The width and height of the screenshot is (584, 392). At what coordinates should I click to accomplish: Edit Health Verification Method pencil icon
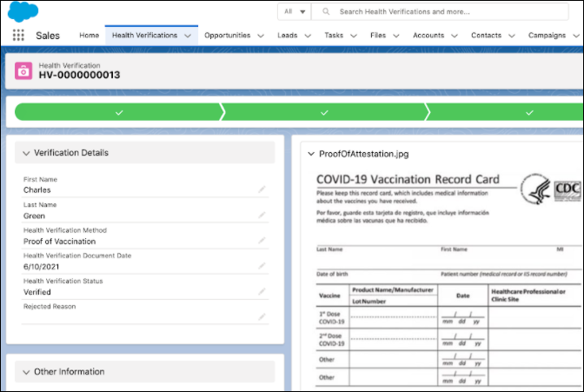click(x=262, y=241)
